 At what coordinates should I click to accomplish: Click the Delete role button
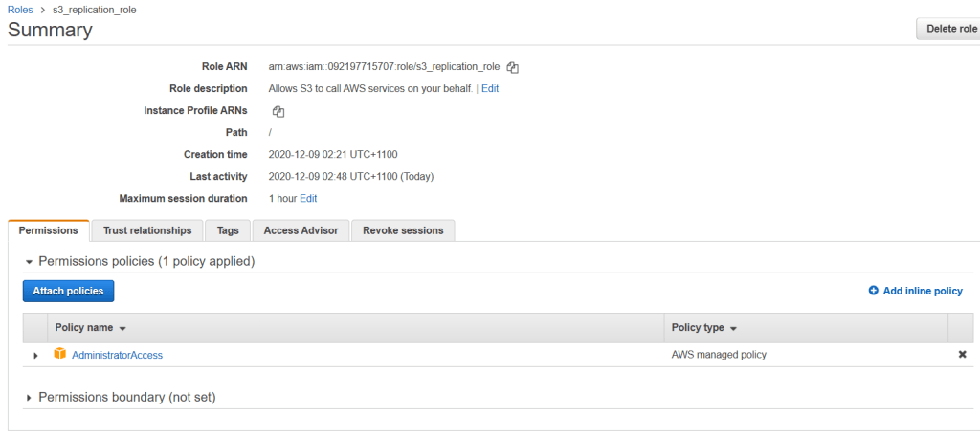pos(949,29)
